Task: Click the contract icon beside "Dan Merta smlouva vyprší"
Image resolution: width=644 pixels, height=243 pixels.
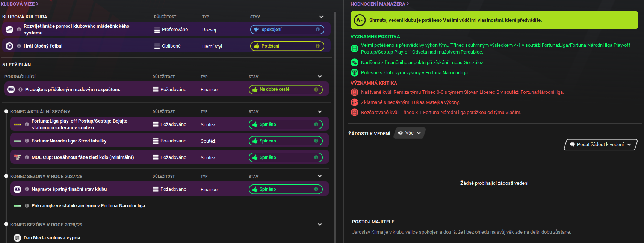Action: coord(17,238)
